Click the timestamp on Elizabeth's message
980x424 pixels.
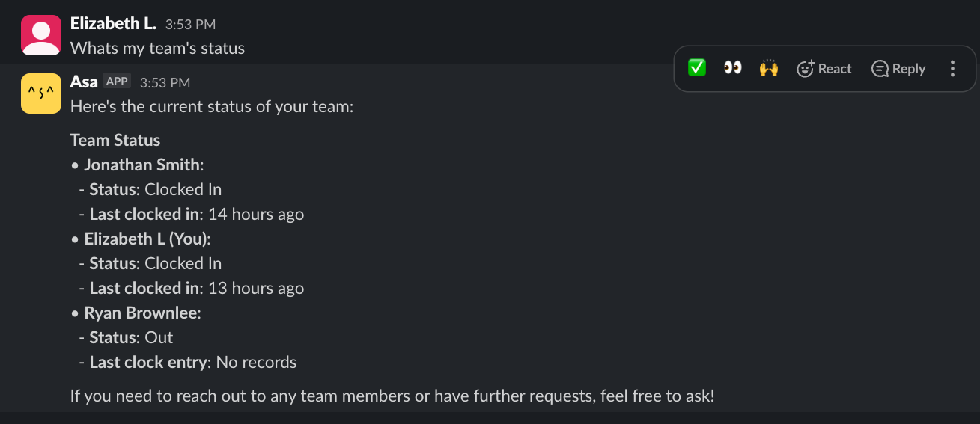point(190,25)
